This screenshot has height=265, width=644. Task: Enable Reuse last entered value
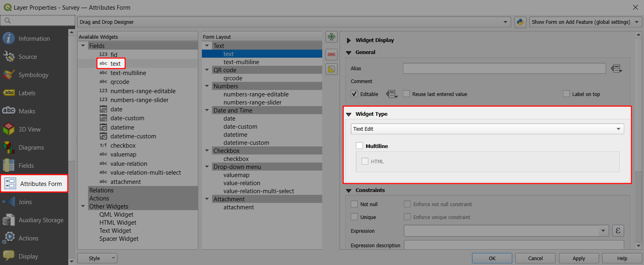[x=406, y=94]
